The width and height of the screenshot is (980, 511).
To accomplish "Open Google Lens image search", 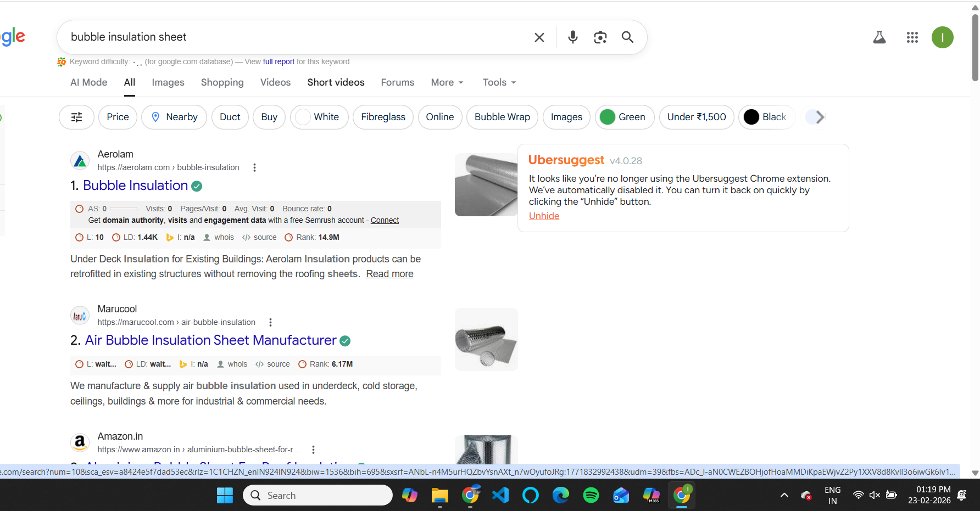I will tap(600, 37).
